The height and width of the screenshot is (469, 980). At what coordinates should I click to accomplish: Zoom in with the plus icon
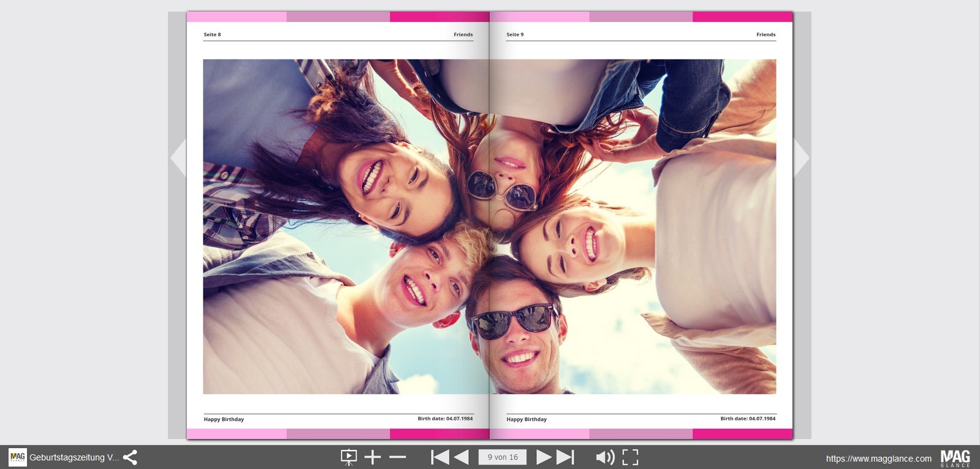pyautogui.click(x=373, y=457)
